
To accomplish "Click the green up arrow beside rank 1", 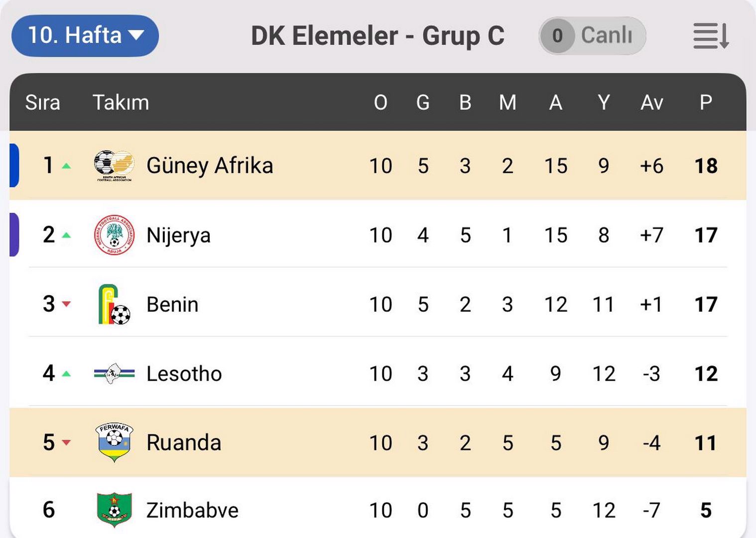I will (66, 166).
